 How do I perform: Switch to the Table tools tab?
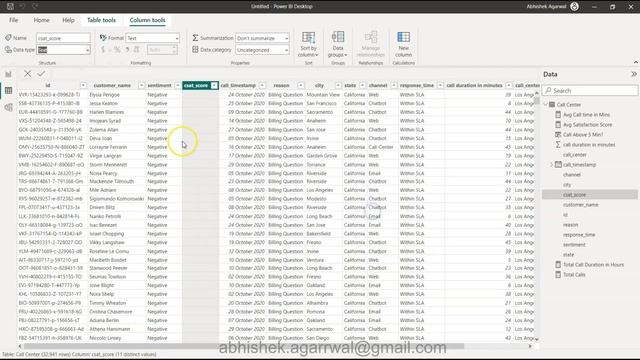[101, 20]
